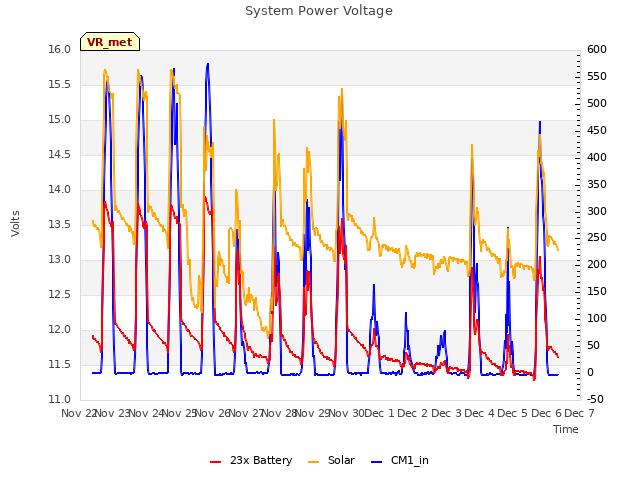640x480 pixels.
Task: Click the red 23x Battery legend swatch
Action: tap(216, 462)
